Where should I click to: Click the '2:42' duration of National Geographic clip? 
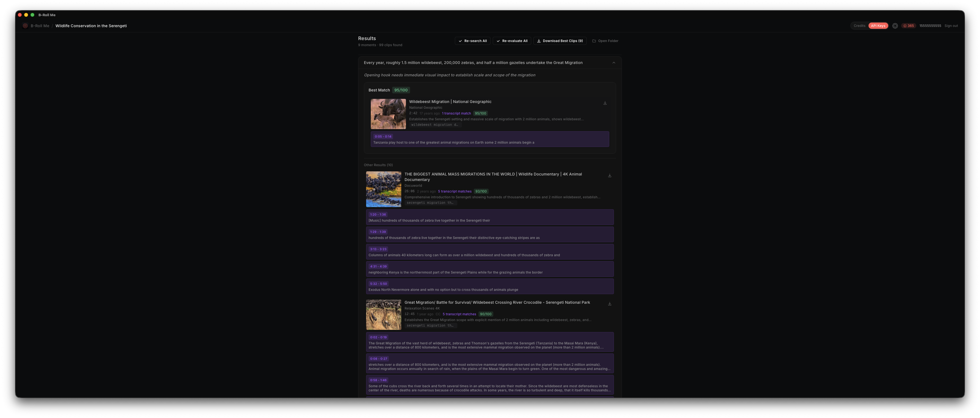[413, 113]
